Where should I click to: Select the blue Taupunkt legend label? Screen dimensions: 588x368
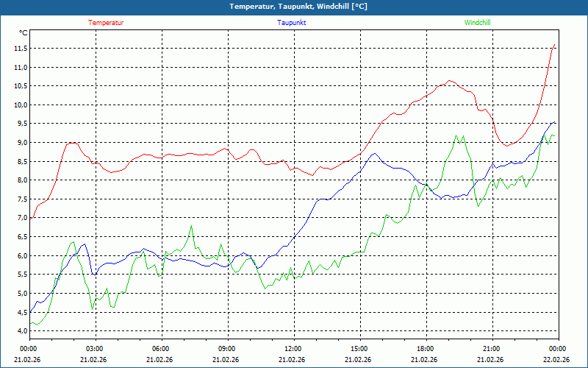[292, 22]
